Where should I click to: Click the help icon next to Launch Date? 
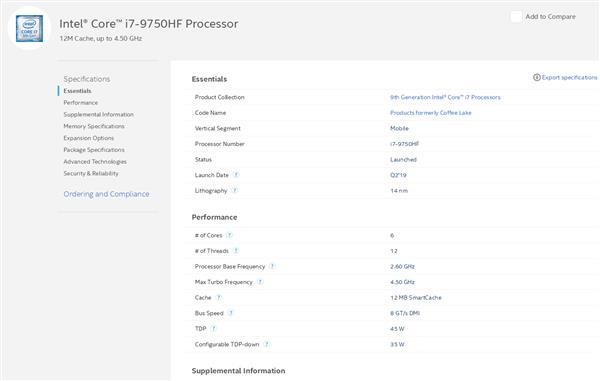click(236, 175)
